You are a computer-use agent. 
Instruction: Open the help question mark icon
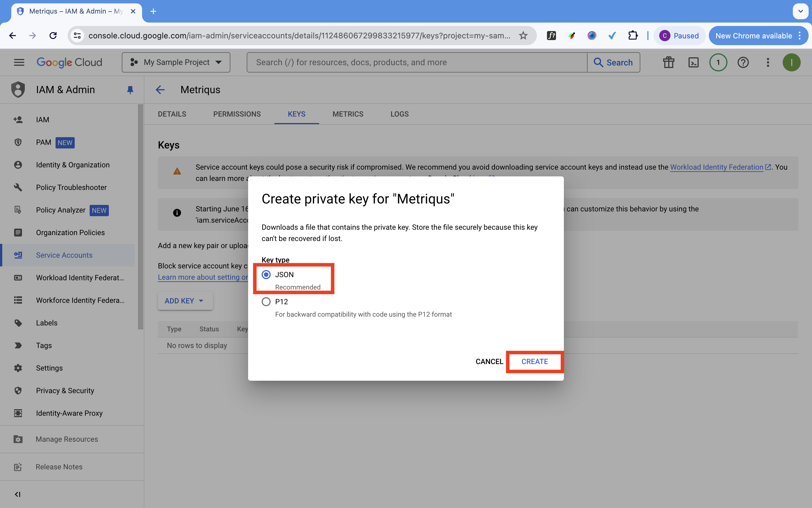click(x=743, y=62)
